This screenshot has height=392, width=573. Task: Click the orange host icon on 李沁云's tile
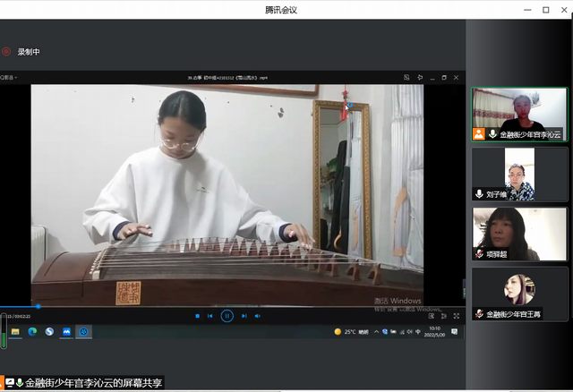tap(479, 133)
